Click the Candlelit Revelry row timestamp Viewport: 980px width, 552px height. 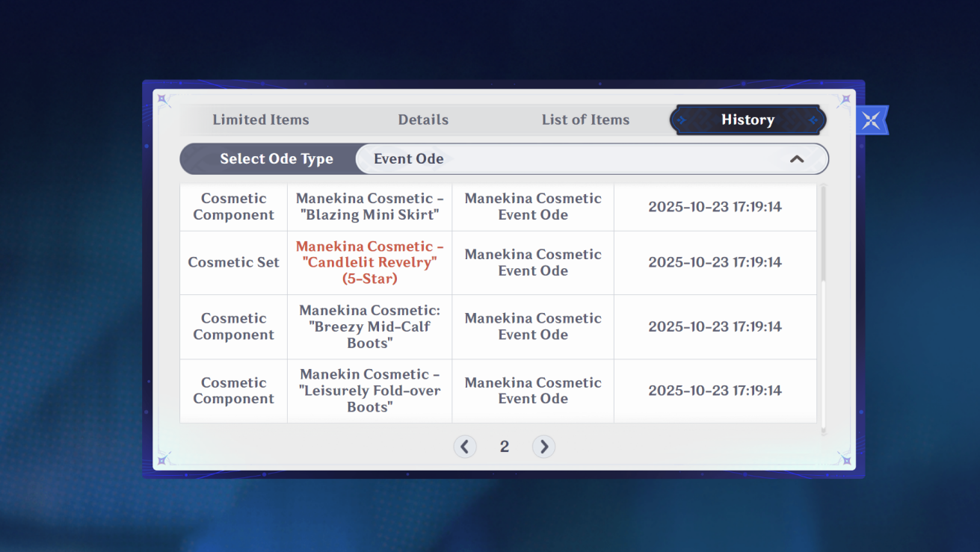[715, 262]
